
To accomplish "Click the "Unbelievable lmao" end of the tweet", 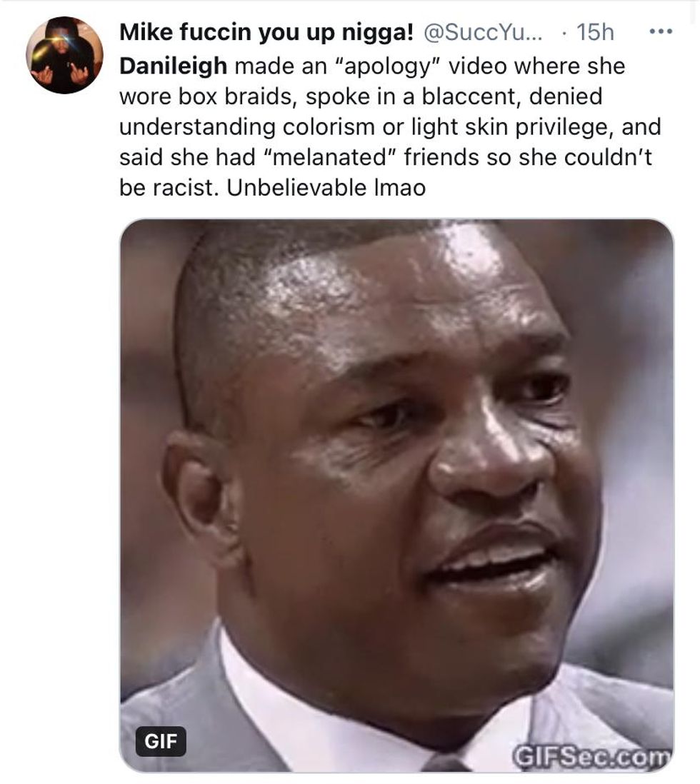I will 326,188.
